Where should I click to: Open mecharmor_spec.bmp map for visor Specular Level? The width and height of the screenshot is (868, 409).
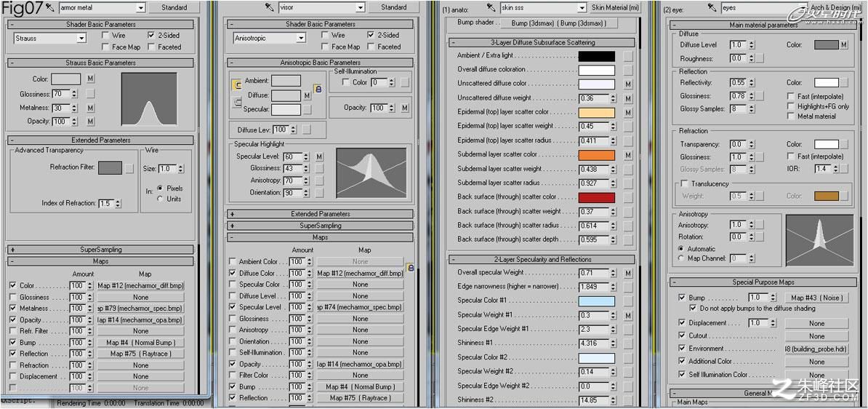(x=361, y=307)
